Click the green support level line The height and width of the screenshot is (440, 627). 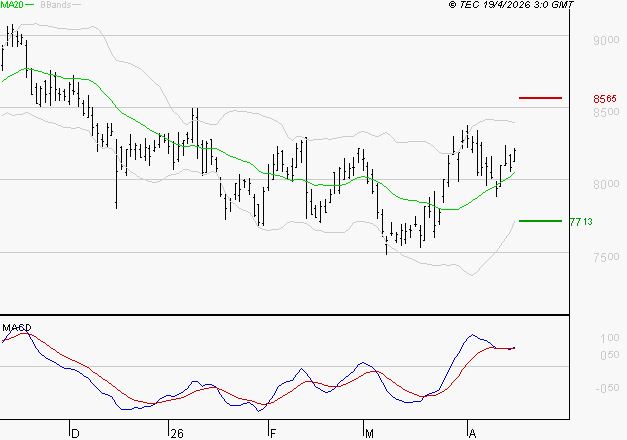(x=540, y=221)
